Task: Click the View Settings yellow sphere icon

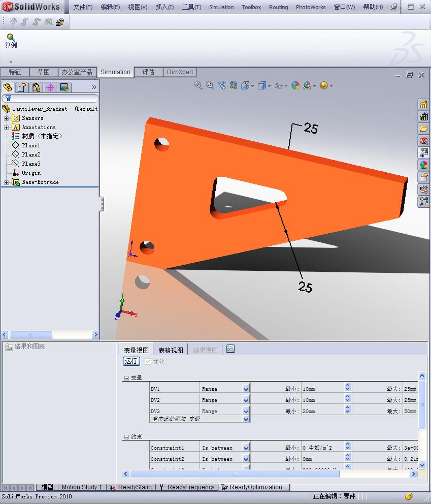Action: (324, 85)
